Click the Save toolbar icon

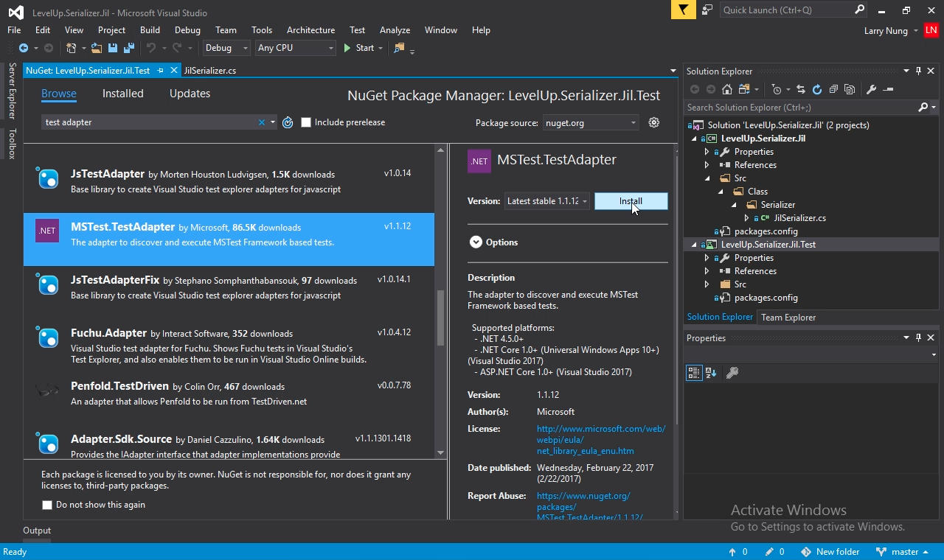pos(113,48)
